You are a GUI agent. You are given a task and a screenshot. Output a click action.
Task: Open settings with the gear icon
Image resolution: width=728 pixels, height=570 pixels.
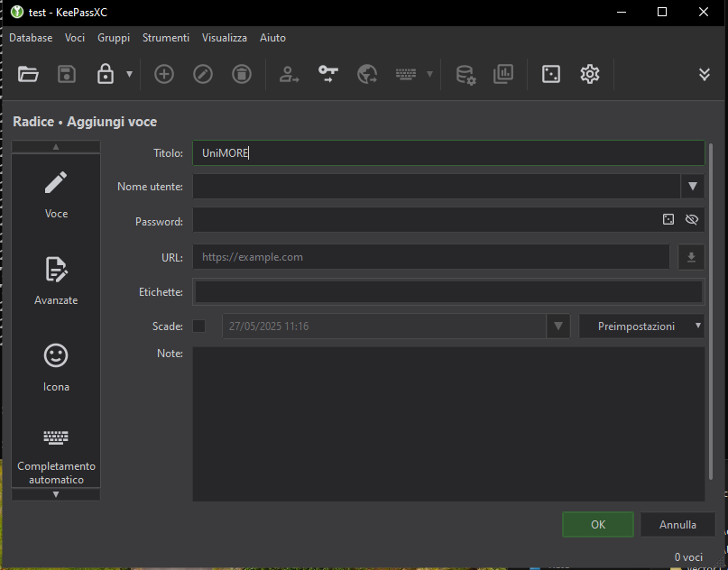coord(590,75)
